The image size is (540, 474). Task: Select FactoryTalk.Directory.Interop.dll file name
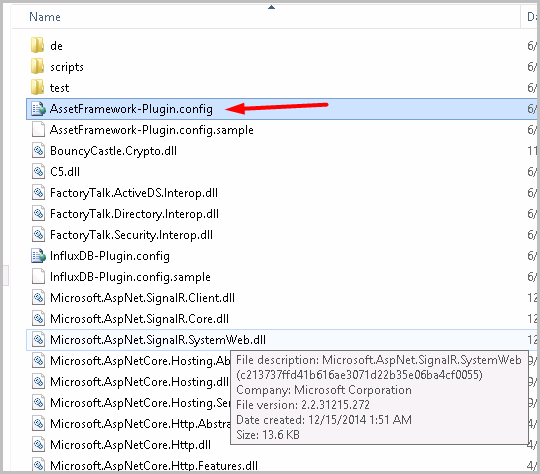134,214
